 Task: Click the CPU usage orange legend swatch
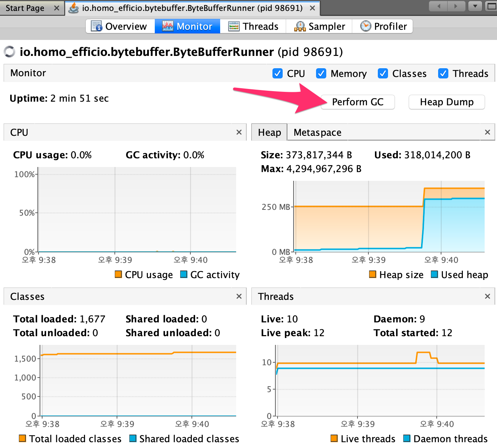point(118,274)
